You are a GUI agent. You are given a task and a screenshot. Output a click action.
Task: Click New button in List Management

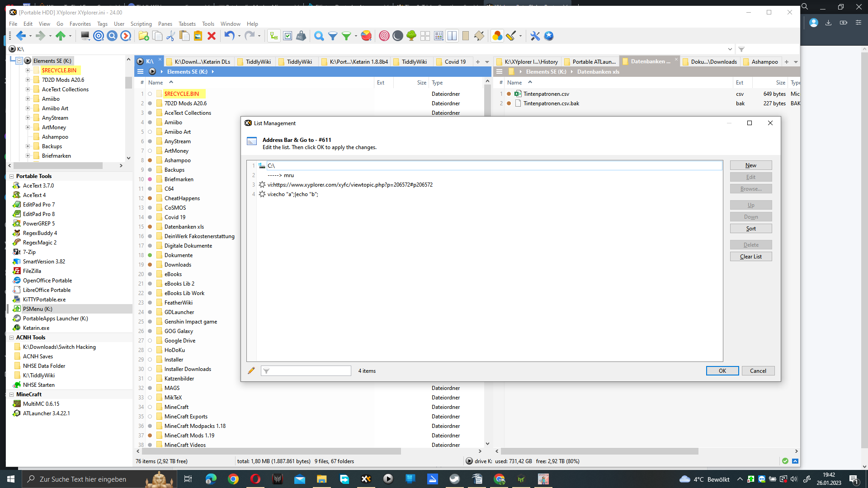751,165
